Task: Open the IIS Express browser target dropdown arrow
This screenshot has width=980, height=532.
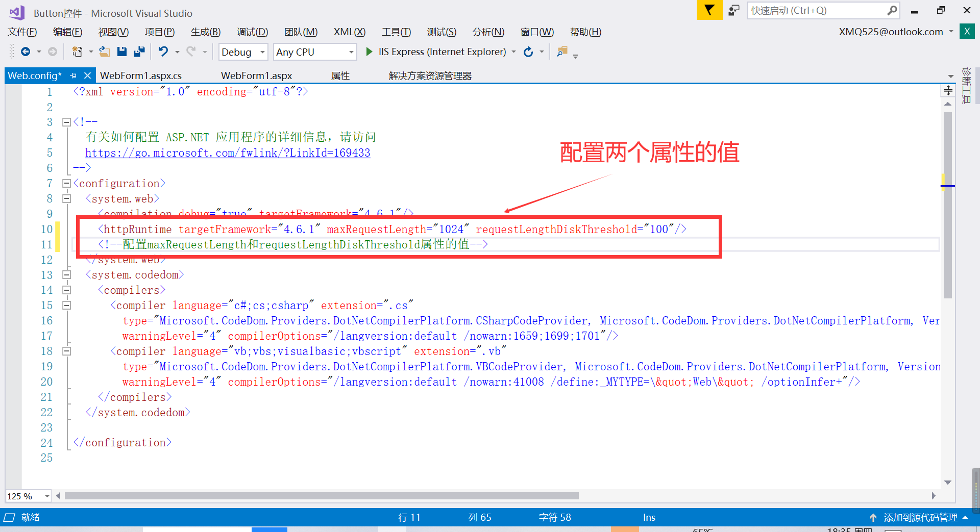Action: coord(513,52)
